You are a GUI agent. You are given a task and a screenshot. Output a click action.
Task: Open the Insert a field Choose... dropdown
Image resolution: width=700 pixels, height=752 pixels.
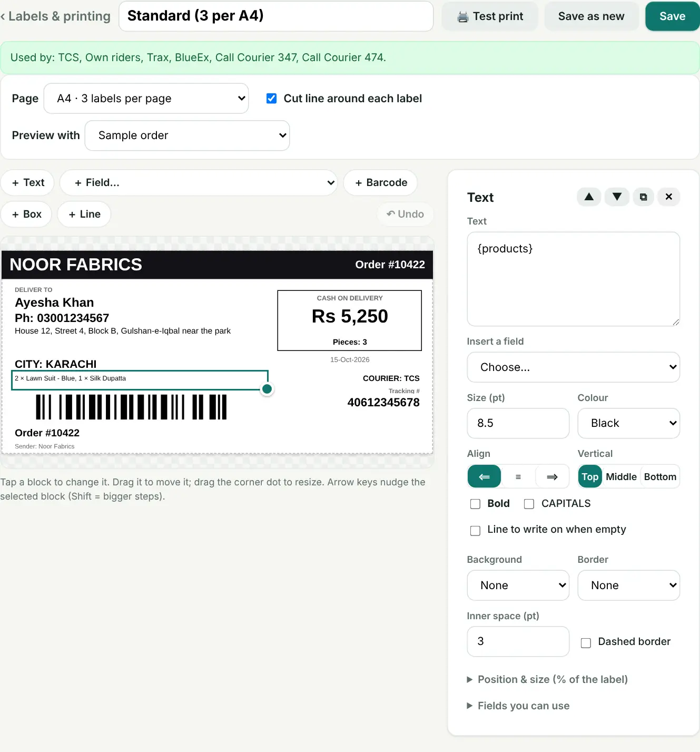[573, 367]
